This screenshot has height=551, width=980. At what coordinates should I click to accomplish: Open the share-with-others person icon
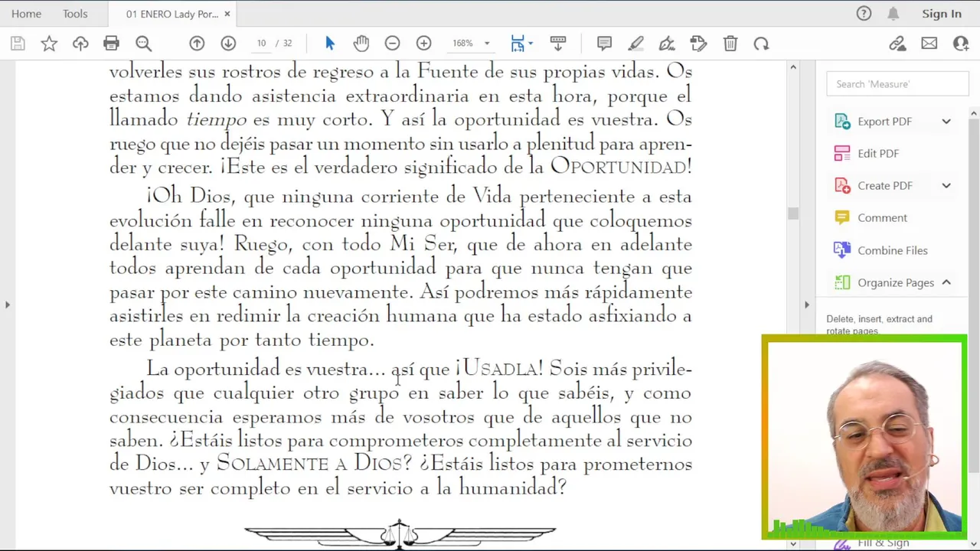[961, 44]
